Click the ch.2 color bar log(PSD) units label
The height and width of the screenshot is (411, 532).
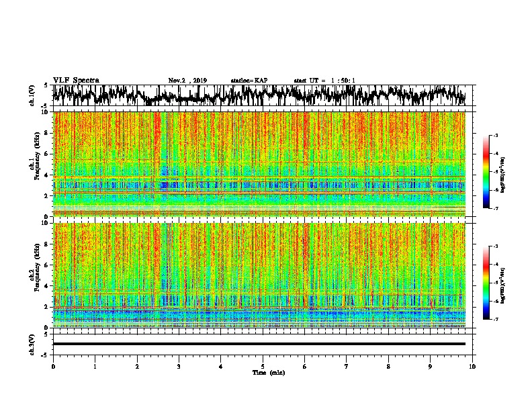[503, 285]
